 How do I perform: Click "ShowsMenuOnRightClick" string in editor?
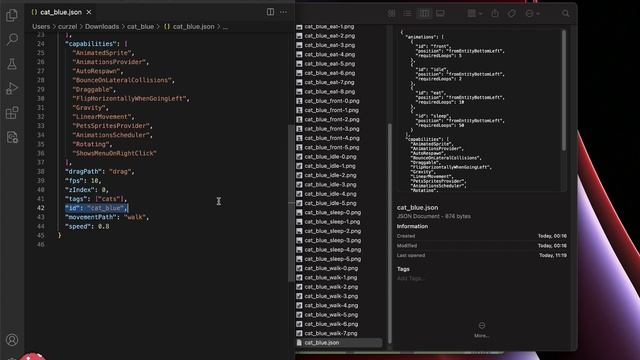pos(114,153)
